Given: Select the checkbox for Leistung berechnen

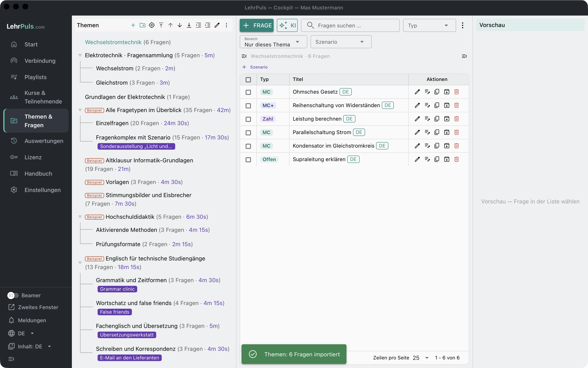Looking at the screenshot, I should tap(248, 119).
